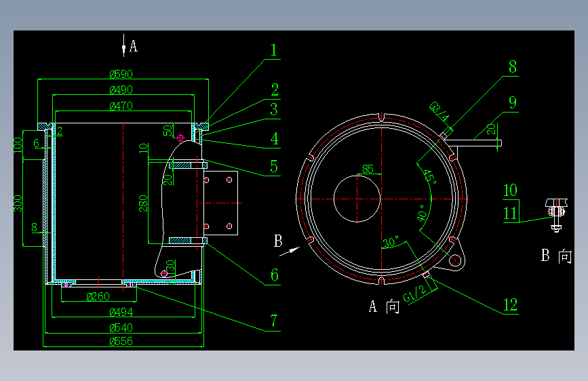
Task: Select the Ø590 diameter dimension text
Action: pyautogui.click(x=121, y=75)
